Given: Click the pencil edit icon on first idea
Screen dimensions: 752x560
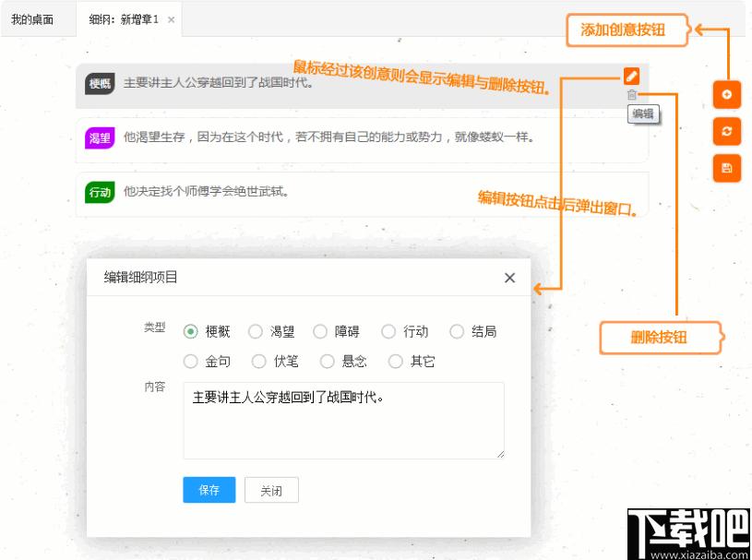Looking at the screenshot, I should click(x=631, y=77).
